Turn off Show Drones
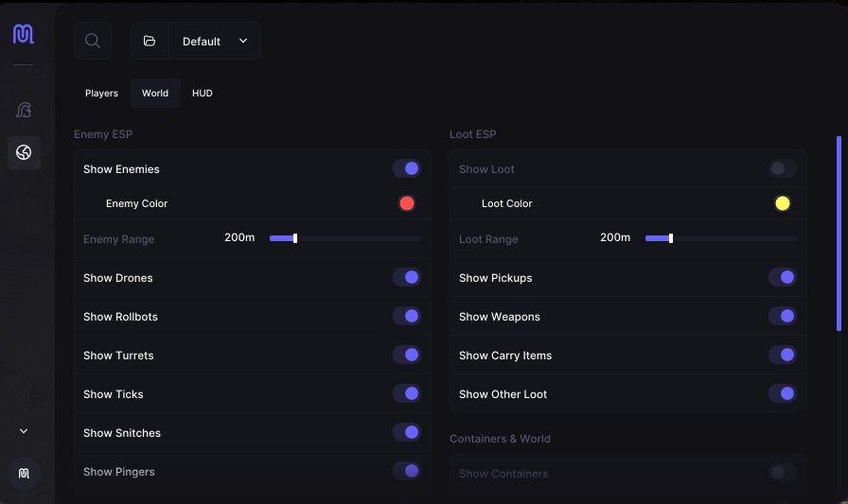 (x=407, y=277)
